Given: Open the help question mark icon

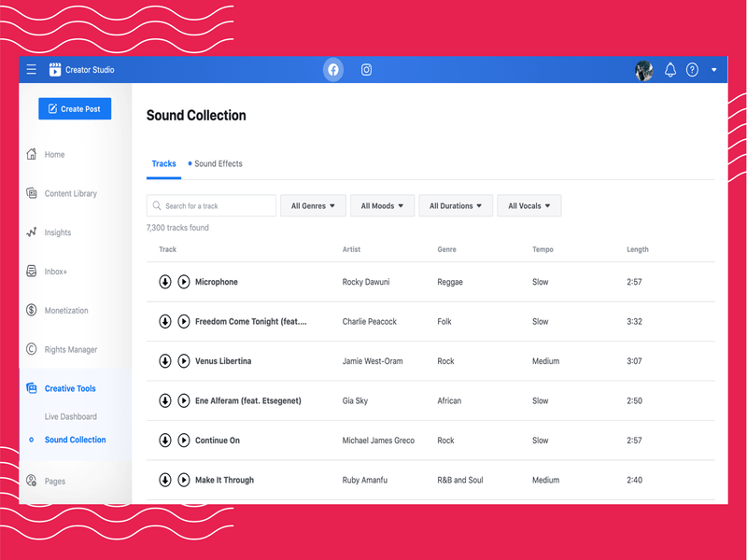Looking at the screenshot, I should 692,70.
